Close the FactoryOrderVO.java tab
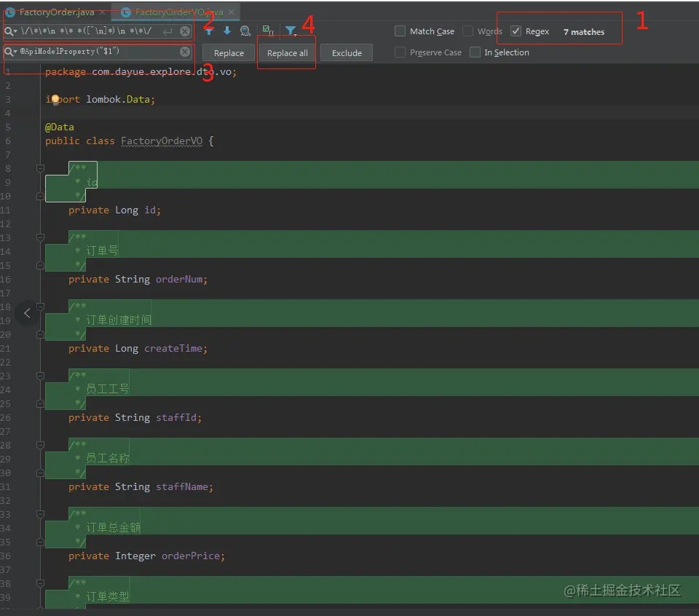 (231, 12)
